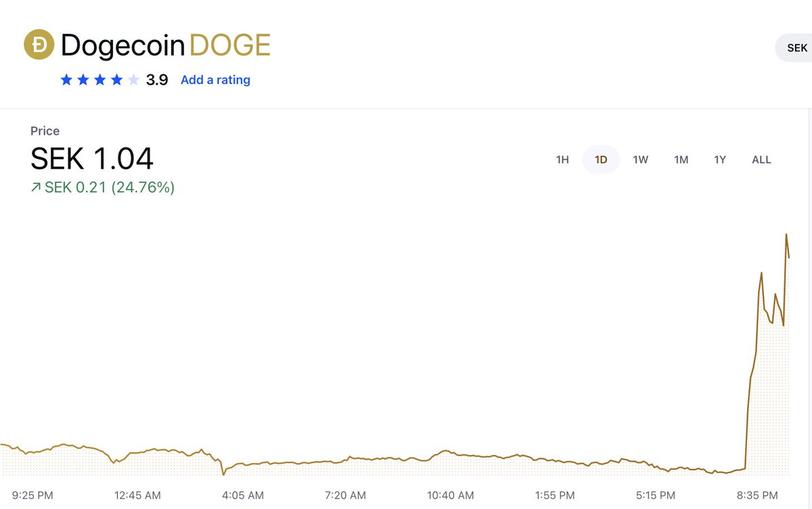Open the Add a rating link
This screenshot has width=812, height=509.
coord(215,80)
